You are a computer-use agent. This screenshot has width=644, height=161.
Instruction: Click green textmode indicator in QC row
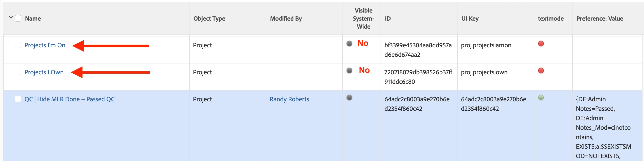tap(541, 97)
